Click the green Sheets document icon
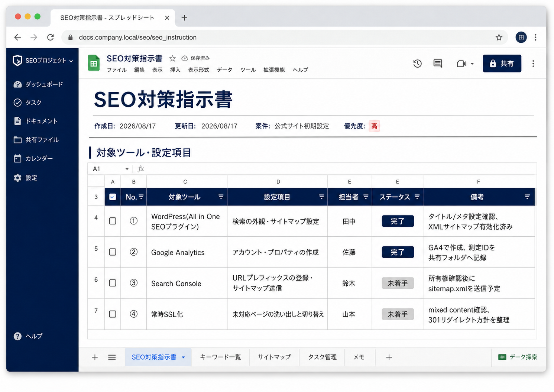 click(94, 63)
